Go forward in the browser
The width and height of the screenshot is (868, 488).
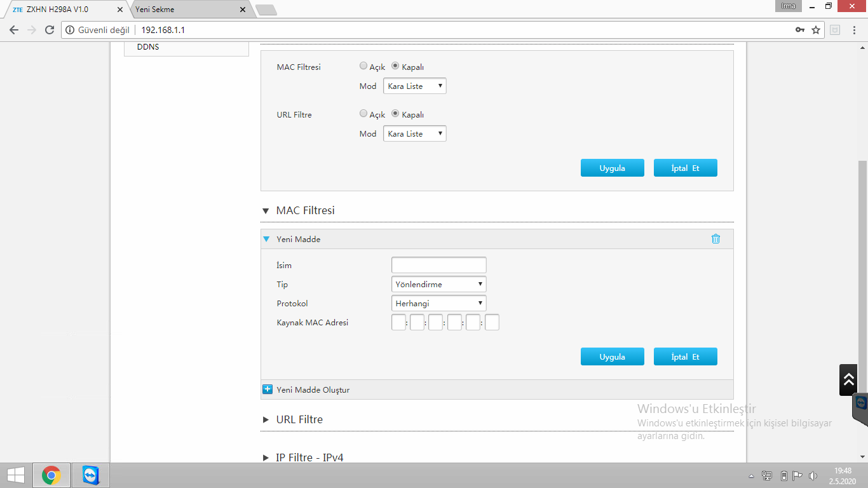pyautogui.click(x=32, y=30)
